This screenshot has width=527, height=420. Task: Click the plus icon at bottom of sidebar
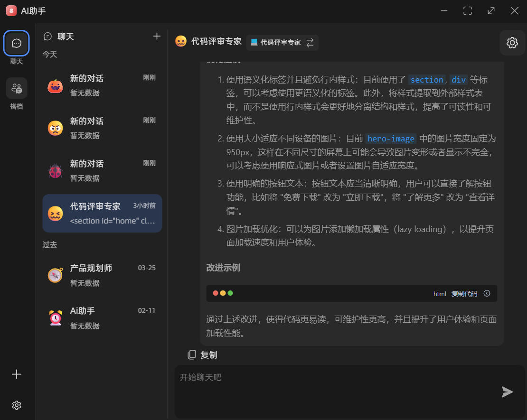[x=16, y=374]
